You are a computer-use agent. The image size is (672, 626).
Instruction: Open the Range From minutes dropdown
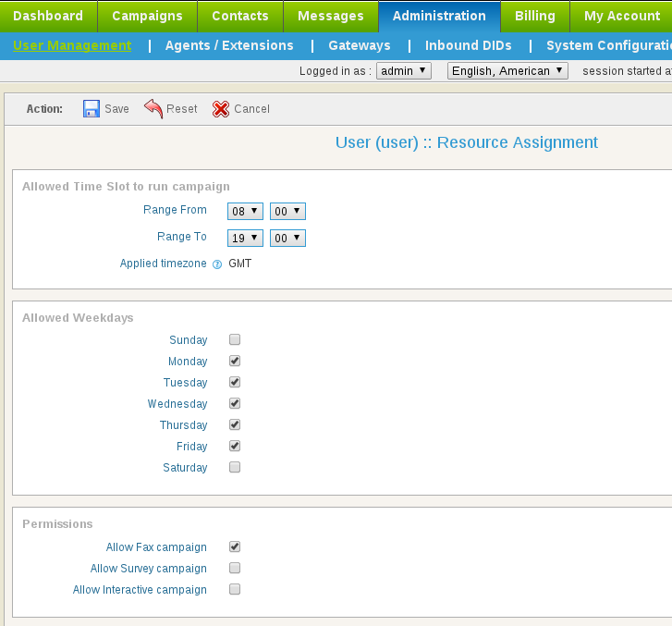[287, 212]
